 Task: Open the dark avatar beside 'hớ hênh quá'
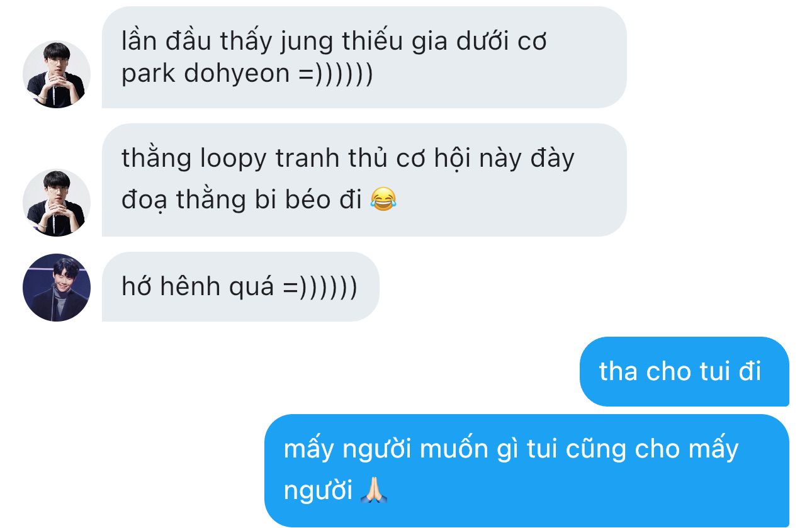(x=57, y=288)
